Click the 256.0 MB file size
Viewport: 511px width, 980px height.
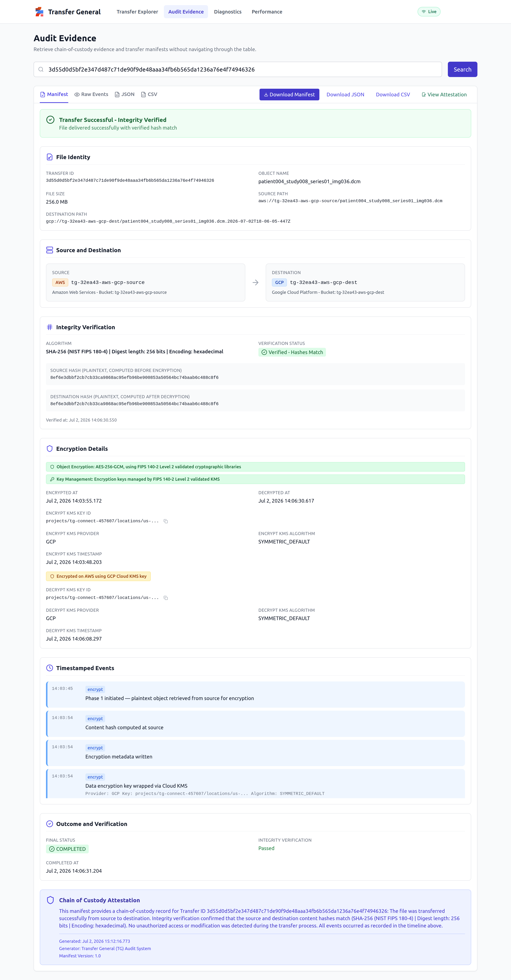57,202
